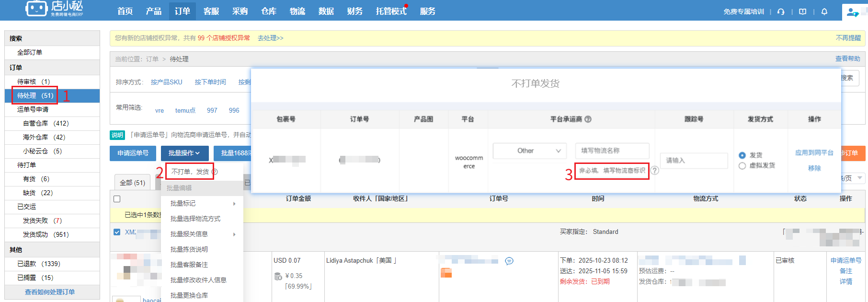Toggle the select-all orders checkbox
The width and height of the screenshot is (868, 302).
[x=117, y=199]
